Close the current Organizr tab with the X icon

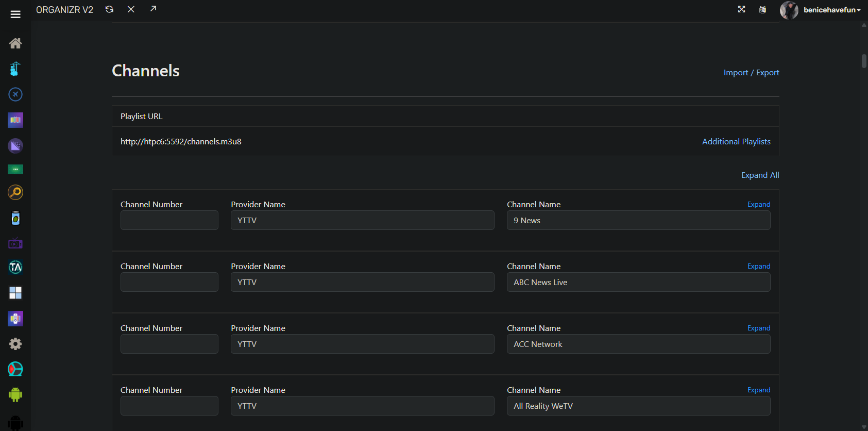click(x=131, y=9)
